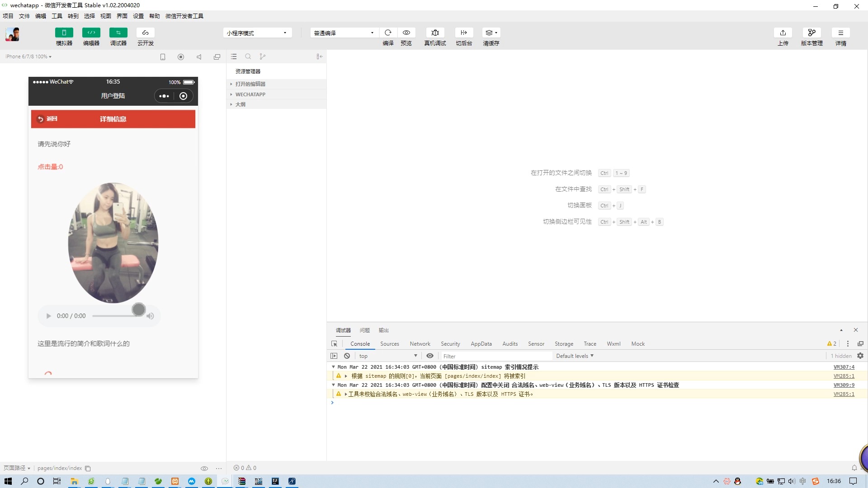Toggle the 调试器 debugger panel
Image resolution: width=868 pixels, height=488 pixels.
point(118,33)
